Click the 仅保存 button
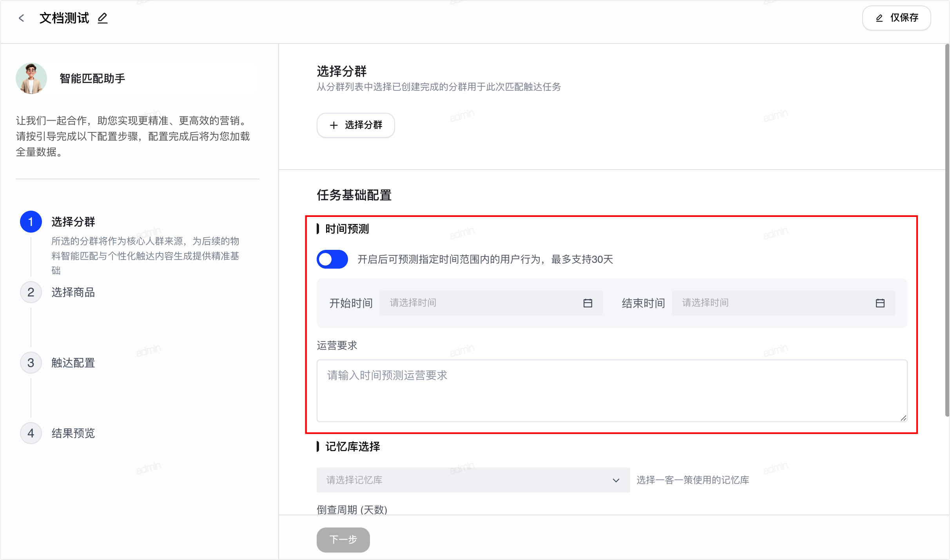950x560 pixels. [x=896, y=18]
